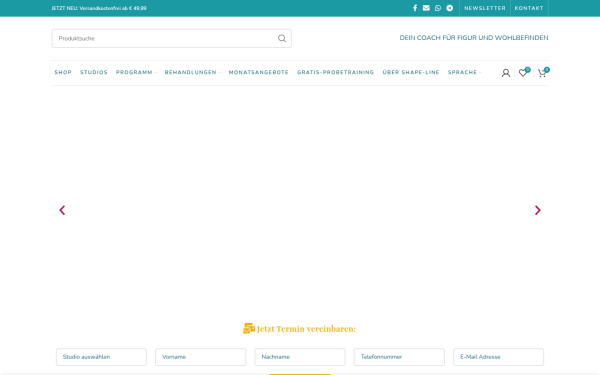
Task: Click the E-Mail Adresse input field
Action: (499, 357)
